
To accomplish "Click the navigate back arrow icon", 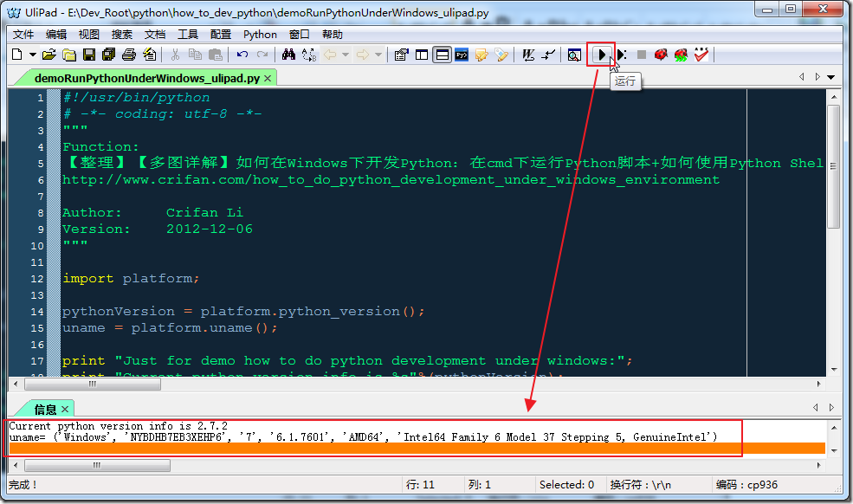I will [330, 55].
